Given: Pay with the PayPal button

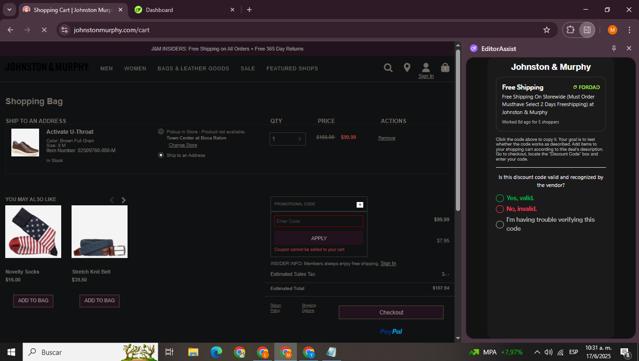Looking at the screenshot, I should [391, 332].
